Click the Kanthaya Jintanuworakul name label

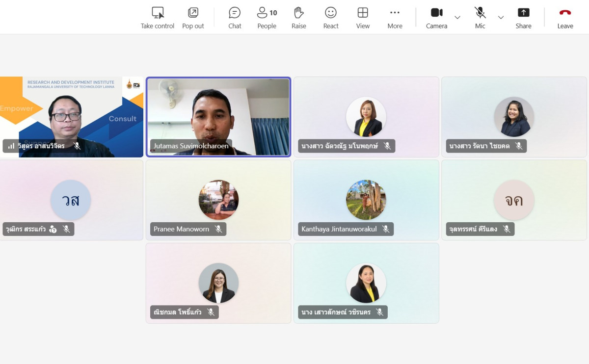pos(339,229)
